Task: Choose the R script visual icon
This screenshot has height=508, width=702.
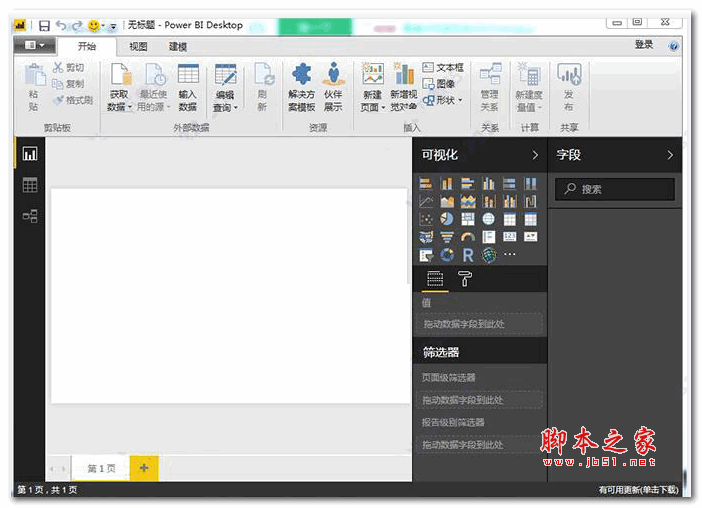Action: point(468,255)
